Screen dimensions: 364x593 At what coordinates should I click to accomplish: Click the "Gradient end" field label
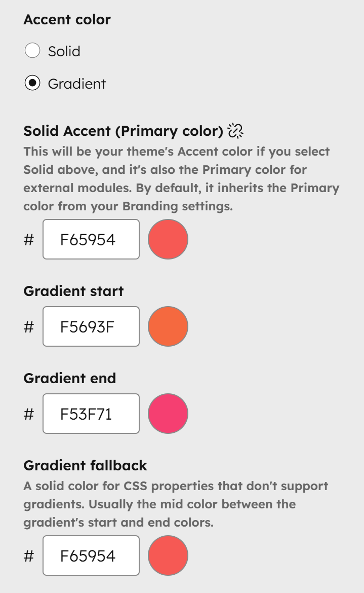(69, 378)
